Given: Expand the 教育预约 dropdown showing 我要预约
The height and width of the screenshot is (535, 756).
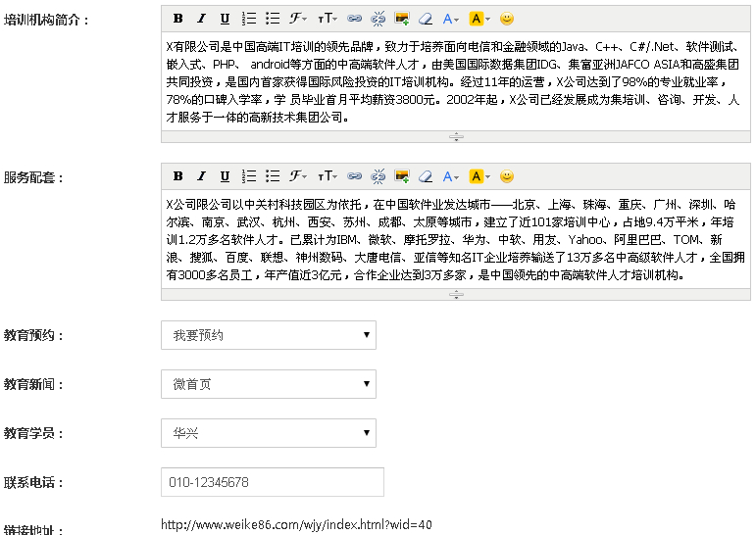Looking at the screenshot, I should tap(268, 335).
